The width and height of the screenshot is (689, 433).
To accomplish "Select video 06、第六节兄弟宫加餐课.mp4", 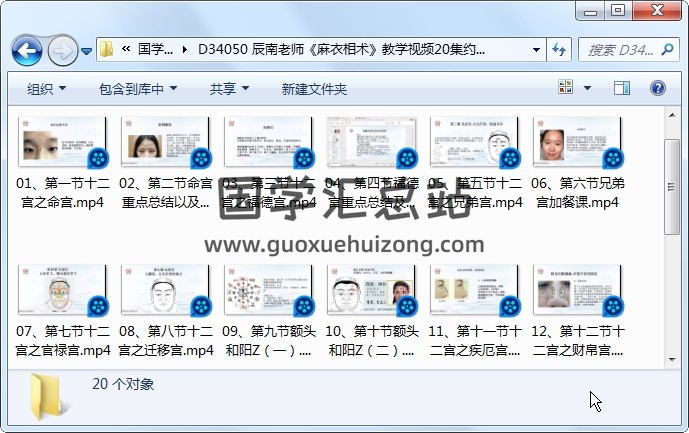I will (x=576, y=163).
